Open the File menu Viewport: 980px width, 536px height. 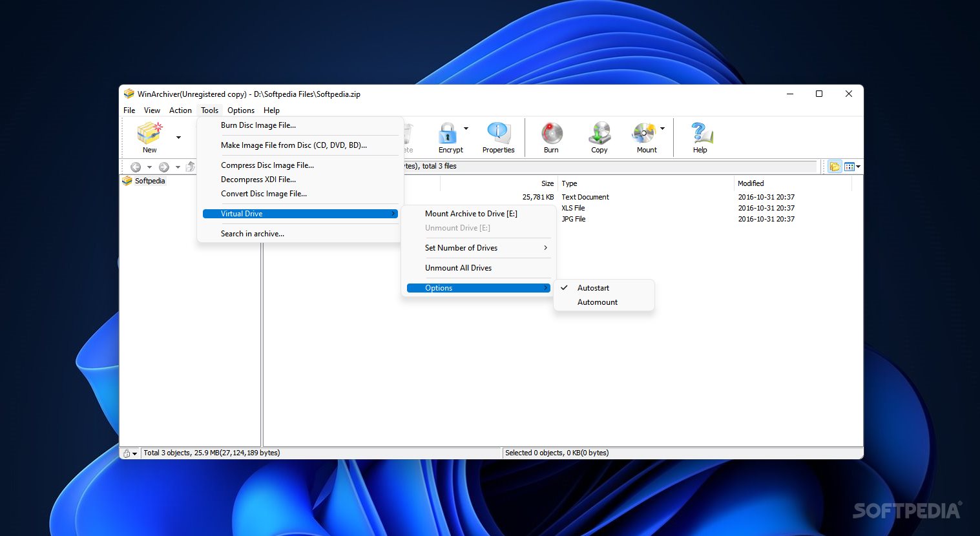point(129,110)
